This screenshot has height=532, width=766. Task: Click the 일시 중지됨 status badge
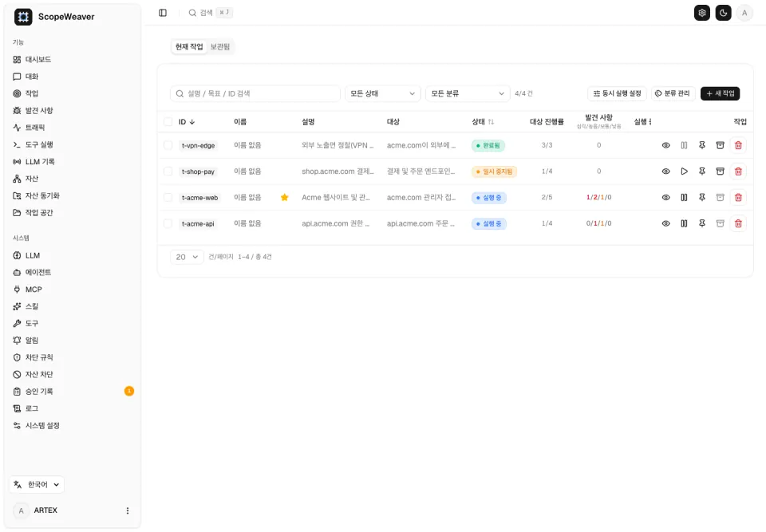pos(495,171)
